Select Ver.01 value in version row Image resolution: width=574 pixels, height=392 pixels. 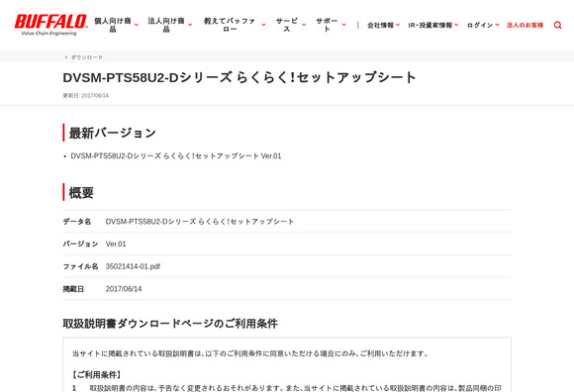(116, 244)
